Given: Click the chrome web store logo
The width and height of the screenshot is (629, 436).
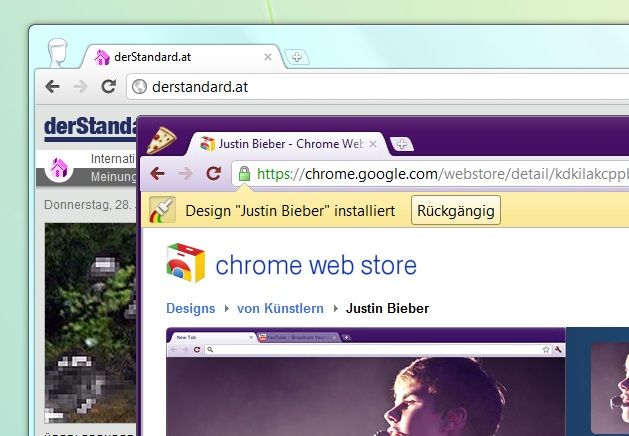Looking at the screenshot, I should (185, 264).
